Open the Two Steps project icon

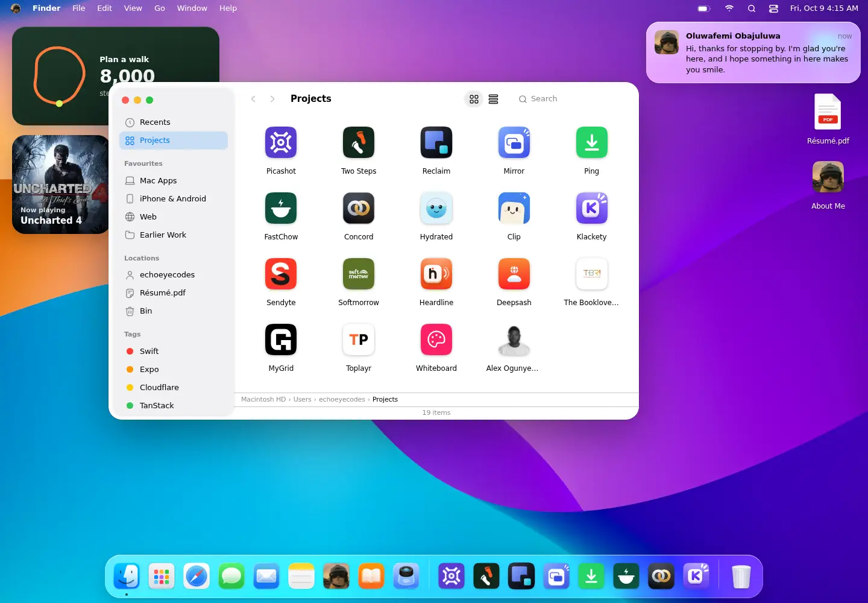[x=359, y=142]
